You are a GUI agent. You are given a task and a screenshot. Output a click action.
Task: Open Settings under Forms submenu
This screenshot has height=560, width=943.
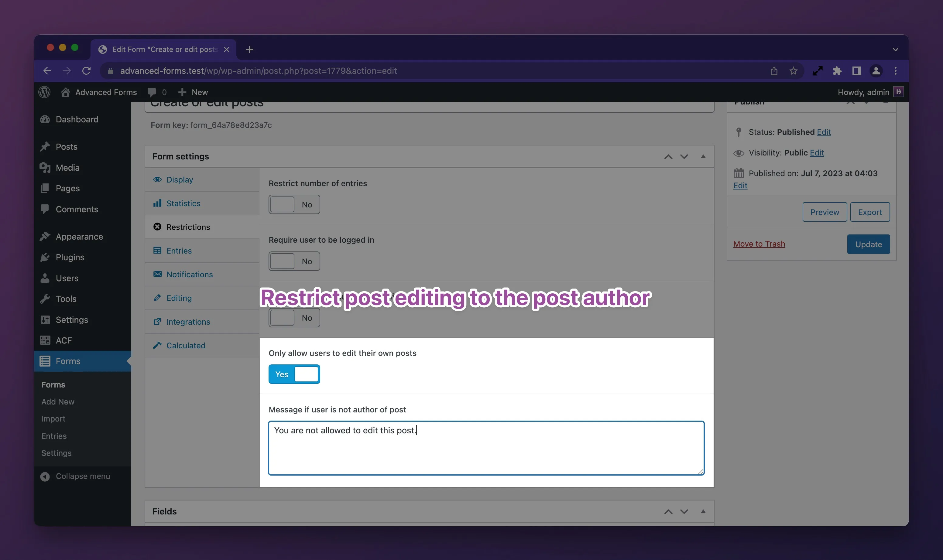pyautogui.click(x=56, y=453)
